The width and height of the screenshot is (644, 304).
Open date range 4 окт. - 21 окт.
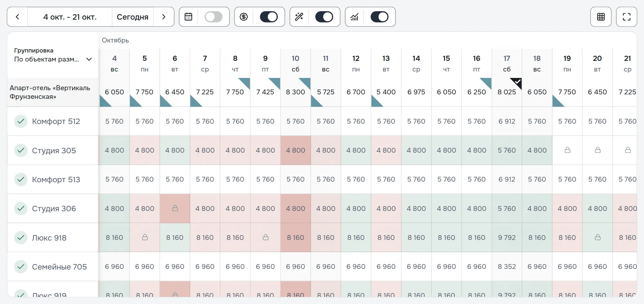70,17
